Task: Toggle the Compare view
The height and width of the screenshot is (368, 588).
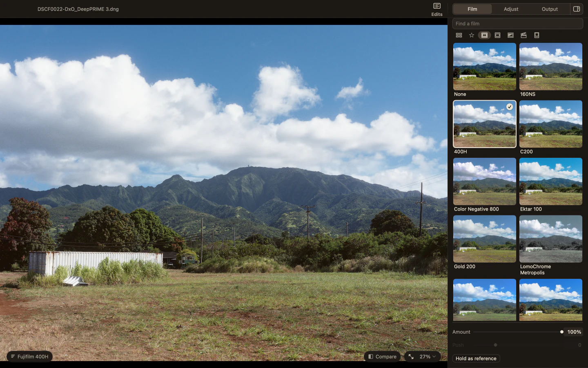Action: pyautogui.click(x=382, y=357)
